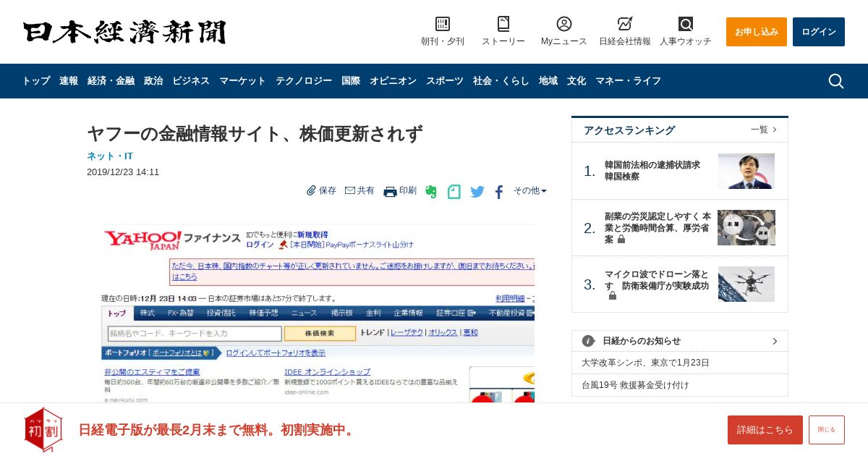The width and height of the screenshot is (868, 456).
Task: Open the テクノロジー section
Action: click(x=304, y=81)
